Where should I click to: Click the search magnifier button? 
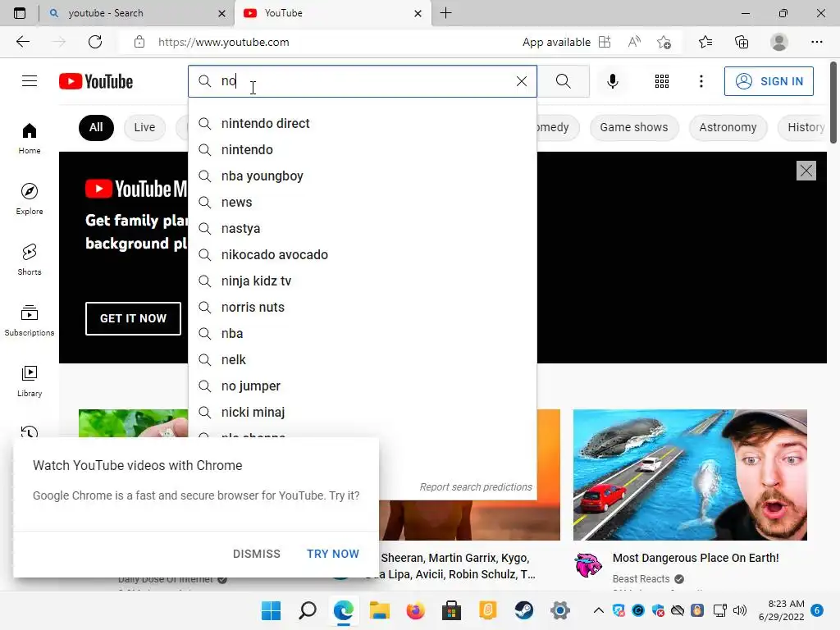tap(563, 81)
